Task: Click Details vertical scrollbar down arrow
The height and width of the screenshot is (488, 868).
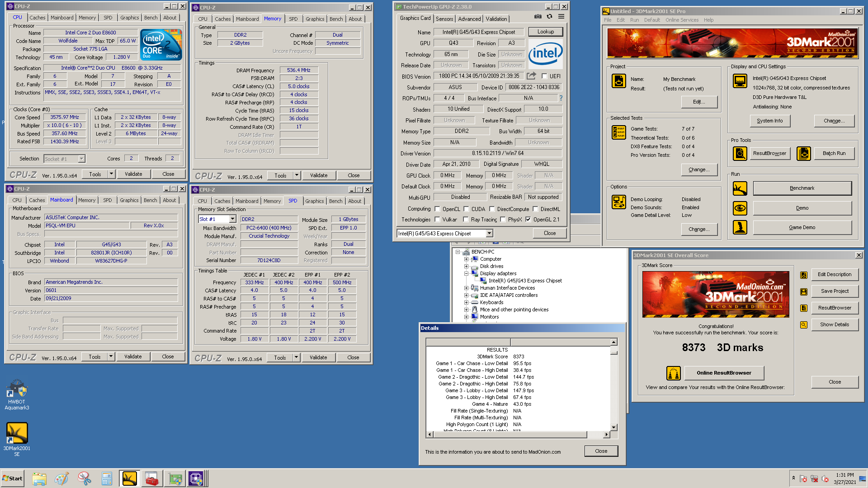Action: tap(613, 427)
